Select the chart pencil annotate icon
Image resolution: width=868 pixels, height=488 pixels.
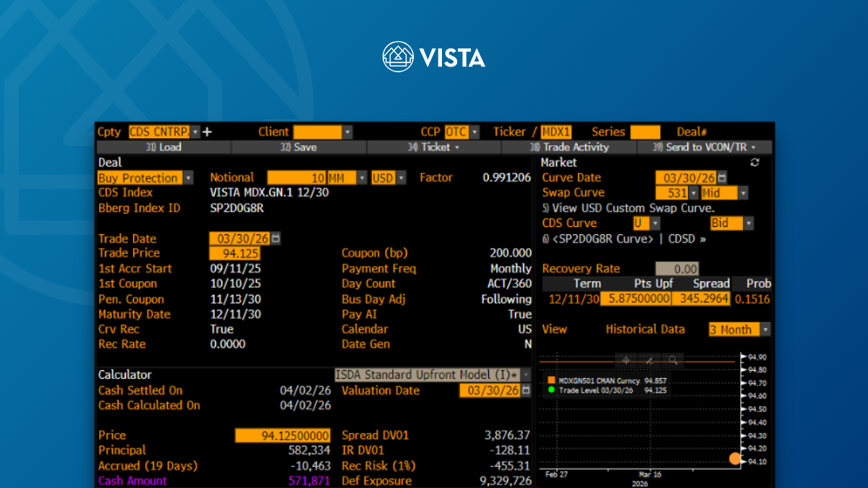click(x=650, y=359)
